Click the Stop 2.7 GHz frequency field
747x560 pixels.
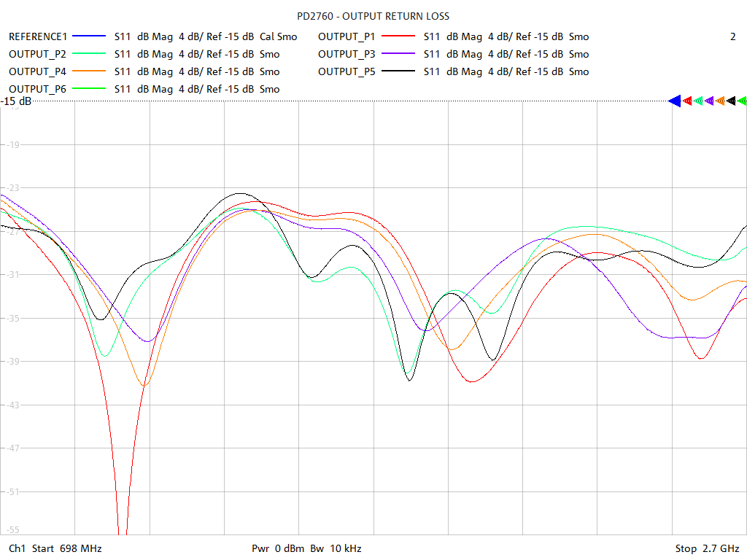pos(707,548)
